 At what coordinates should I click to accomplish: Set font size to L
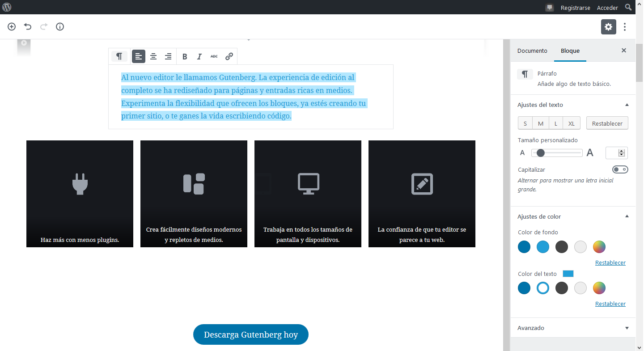(x=556, y=123)
